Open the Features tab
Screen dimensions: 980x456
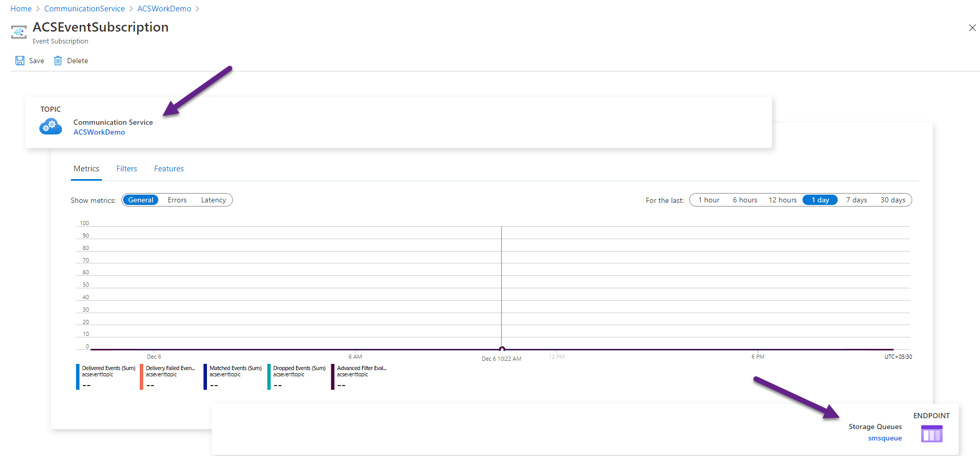tap(169, 169)
